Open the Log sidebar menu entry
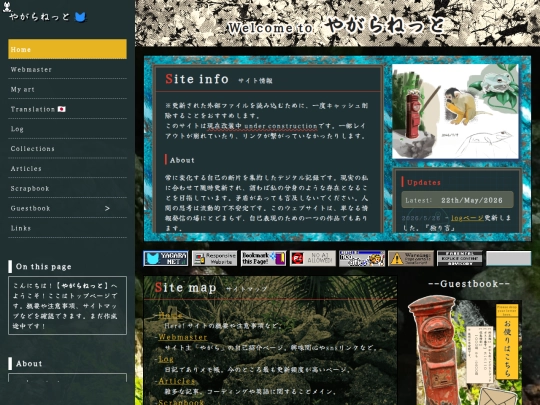The height and width of the screenshot is (405, 540). (68, 129)
